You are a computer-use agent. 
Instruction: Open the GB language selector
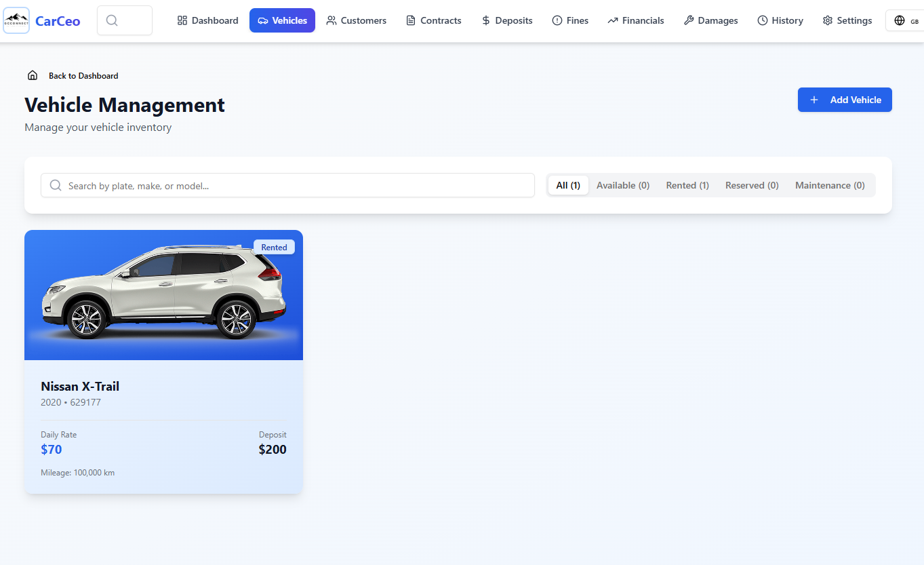point(905,20)
